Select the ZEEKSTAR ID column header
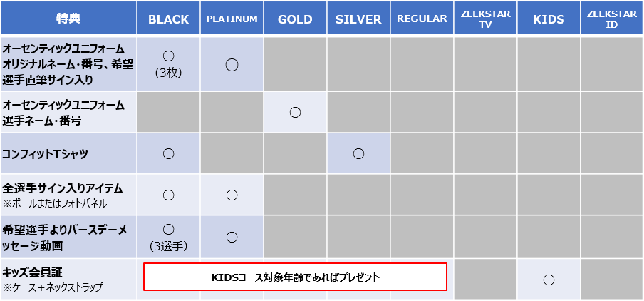Screen dimensions: 644x301 coord(611,19)
